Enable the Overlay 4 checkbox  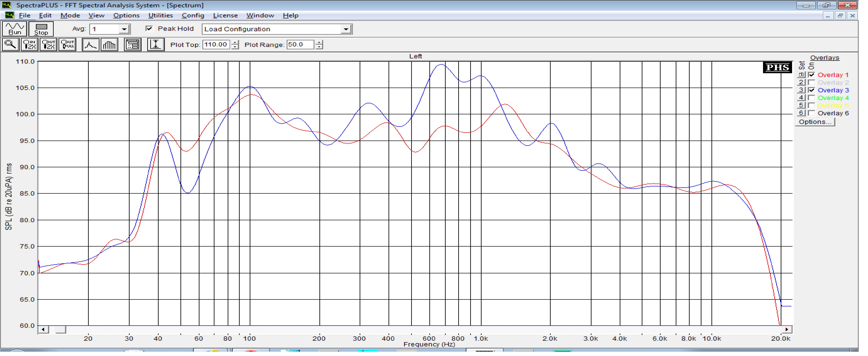[x=811, y=98]
